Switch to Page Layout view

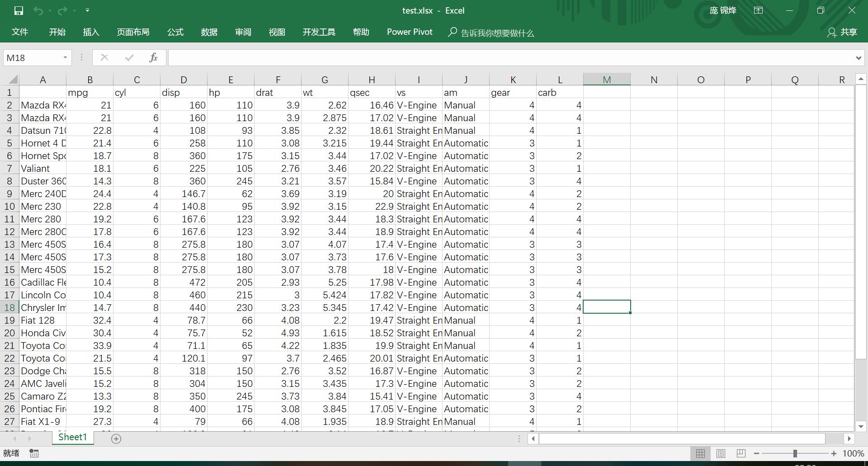pos(721,453)
